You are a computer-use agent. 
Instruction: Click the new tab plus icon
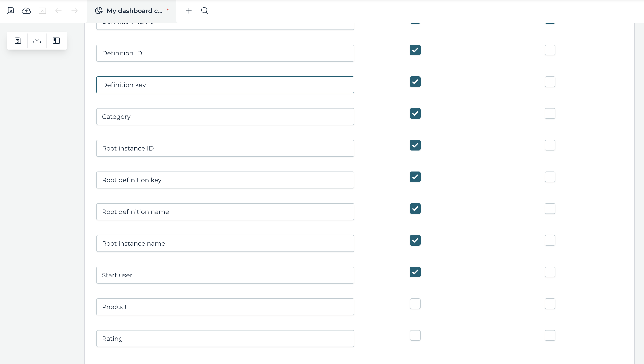pyautogui.click(x=189, y=11)
